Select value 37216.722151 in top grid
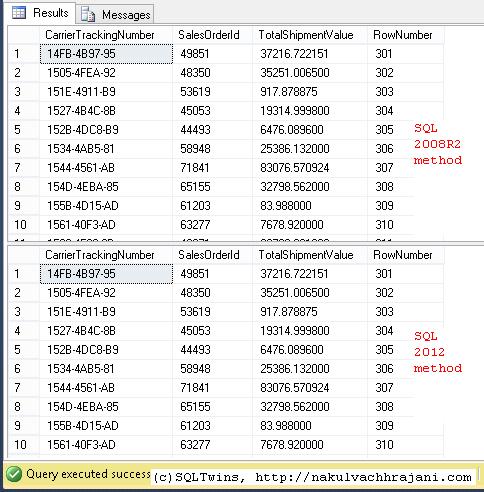 310,54
